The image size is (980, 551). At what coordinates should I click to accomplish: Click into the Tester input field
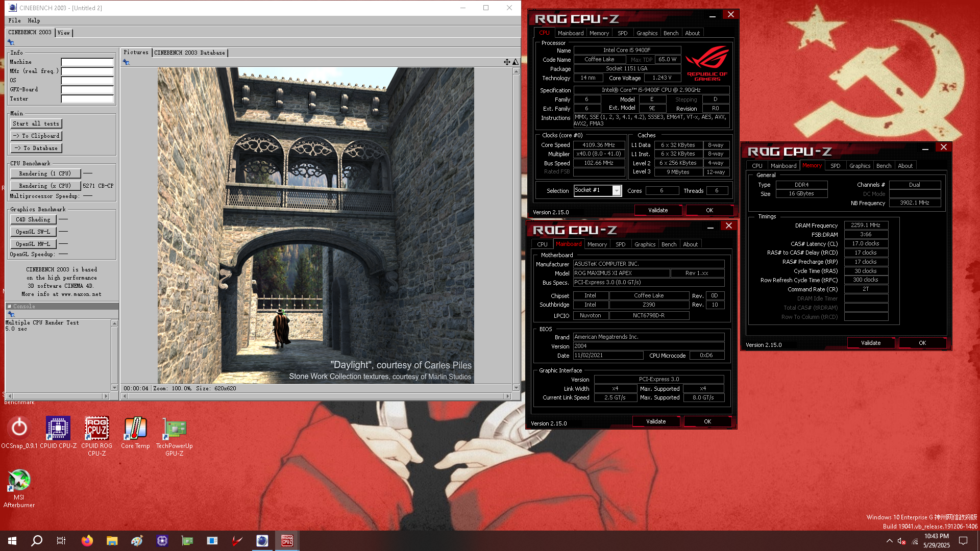(87, 98)
